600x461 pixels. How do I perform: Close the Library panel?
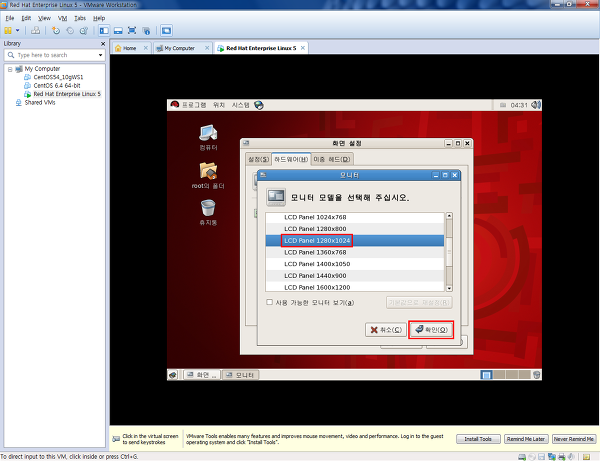point(103,44)
